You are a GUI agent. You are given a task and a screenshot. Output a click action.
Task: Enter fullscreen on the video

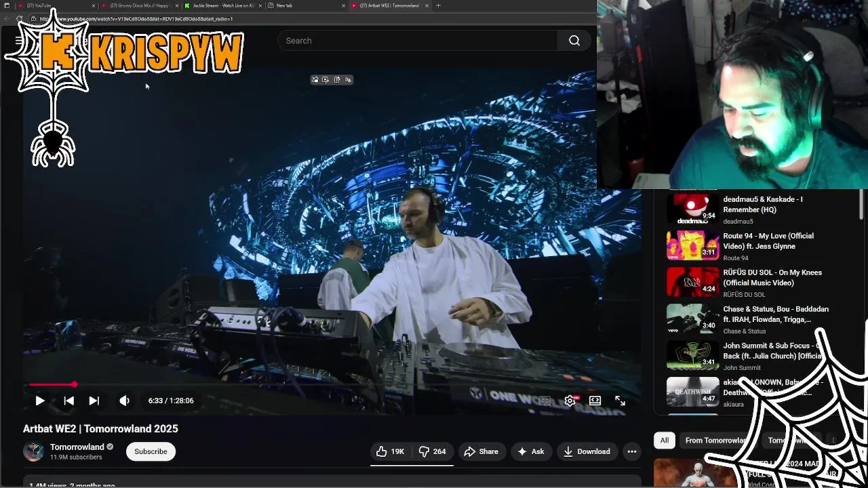click(x=620, y=401)
